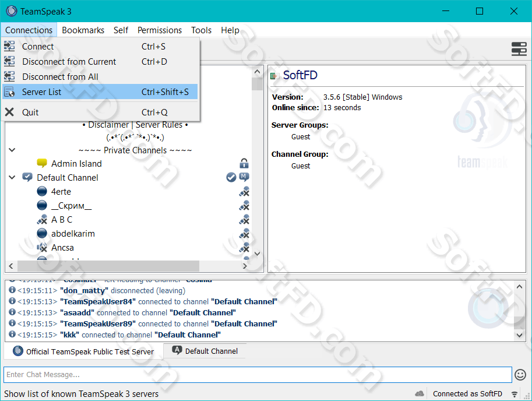Click the M moderated badge on Default Channel
532x401 pixels.
[244, 177]
